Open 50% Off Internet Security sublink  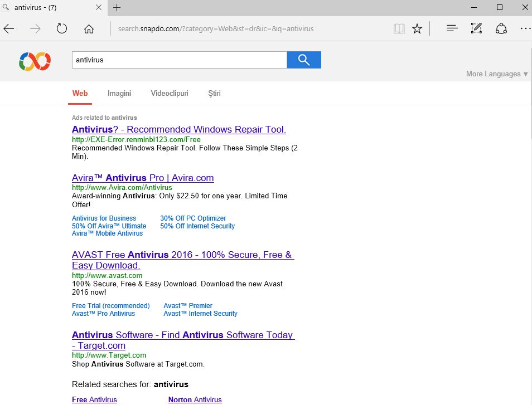197,226
